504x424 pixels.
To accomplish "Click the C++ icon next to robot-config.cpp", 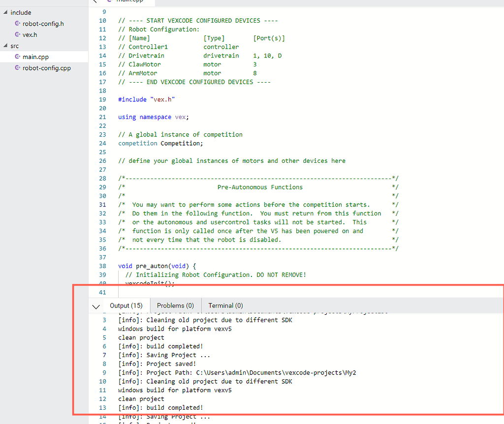I will pos(17,68).
